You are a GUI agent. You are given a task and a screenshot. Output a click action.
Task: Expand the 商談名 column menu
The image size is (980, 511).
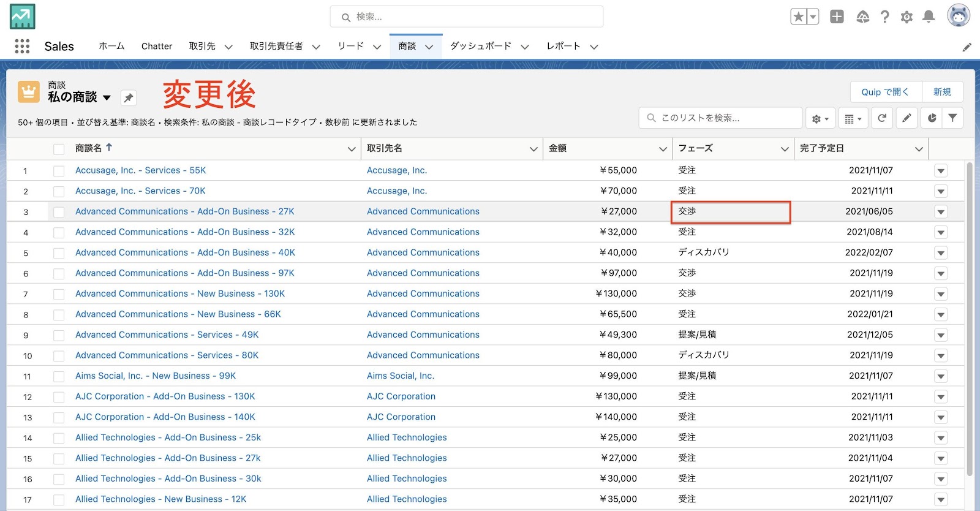352,149
